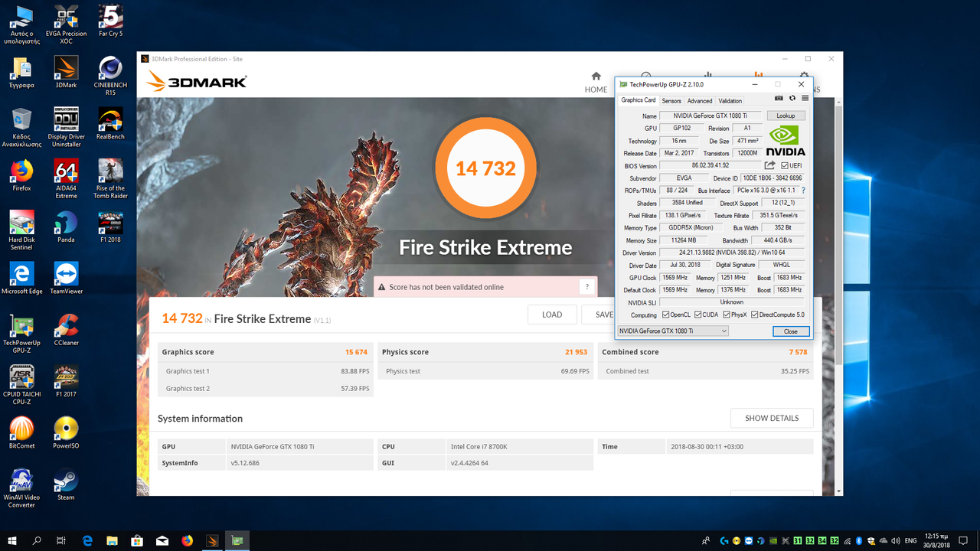Select Display Driver Uninstaller icon
Screen dimensions: 980x551
66,127
